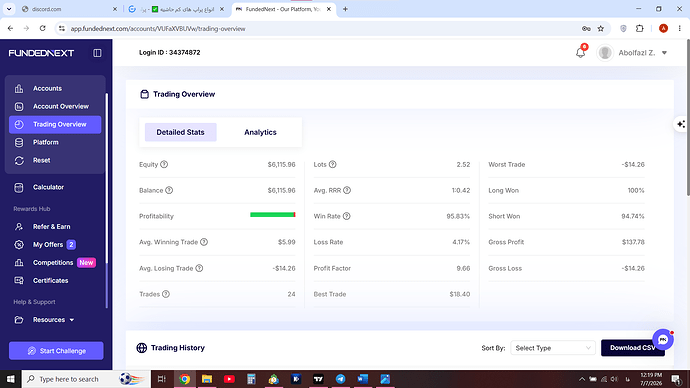
Task: Click the FundedNext logo
Action: pos(41,53)
